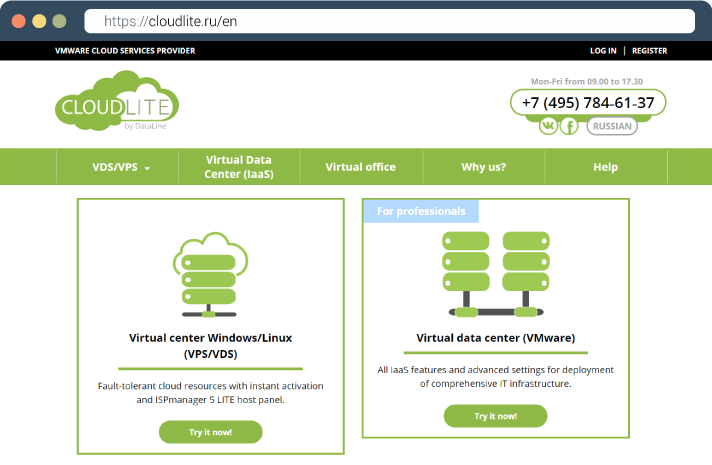Open the Why us? menu item
Screen dimensions: 712x465
484,167
